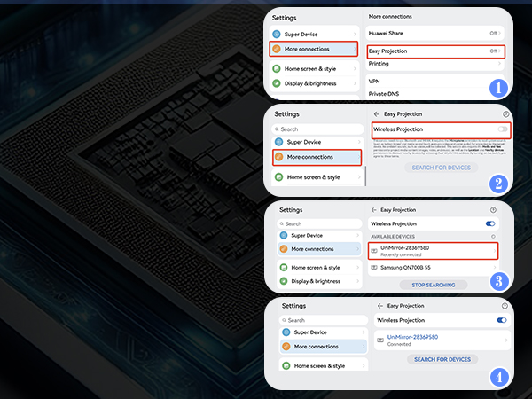The height and width of the screenshot is (399, 532).
Task: Select the VPN menu entry
Action: click(374, 81)
